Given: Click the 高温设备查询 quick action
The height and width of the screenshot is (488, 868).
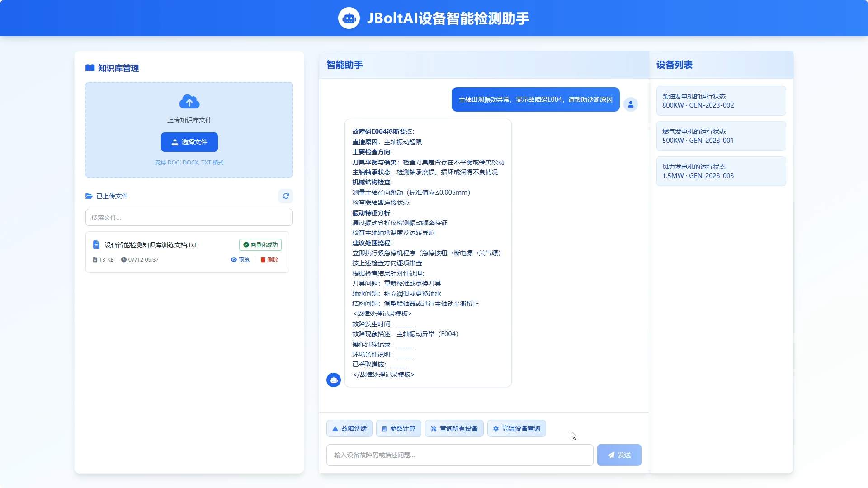Looking at the screenshot, I should [516, 428].
